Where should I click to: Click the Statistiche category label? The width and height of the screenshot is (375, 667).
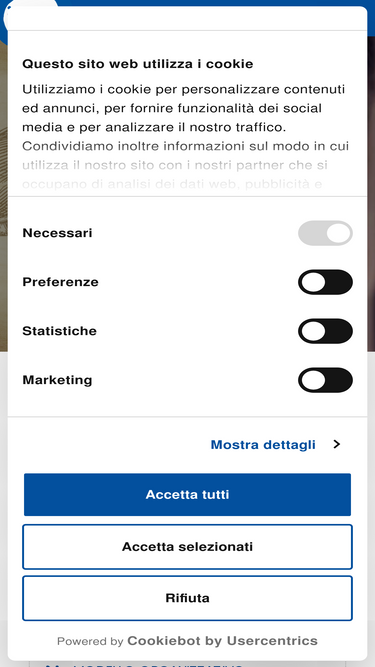click(60, 331)
